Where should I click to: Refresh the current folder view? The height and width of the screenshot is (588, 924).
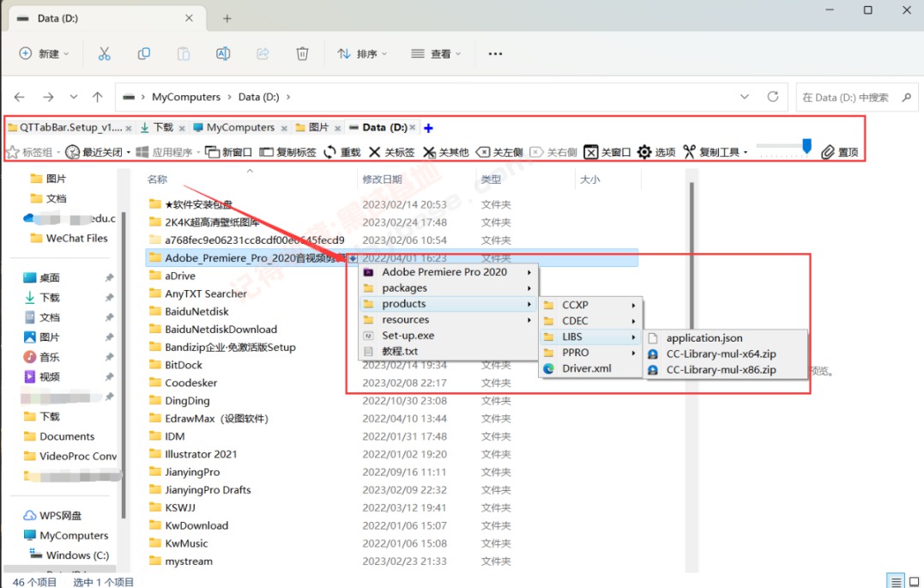pyautogui.click(x=772, y=97)
